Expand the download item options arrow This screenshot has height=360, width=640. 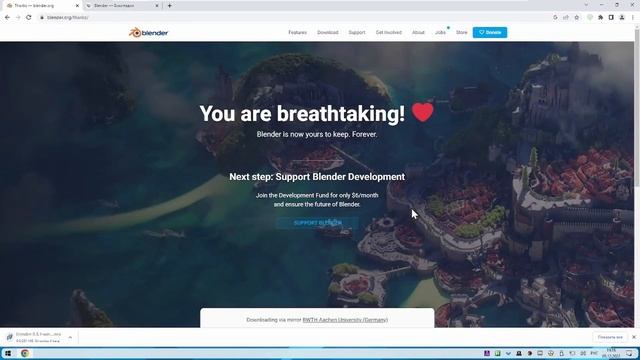point(70,337)
